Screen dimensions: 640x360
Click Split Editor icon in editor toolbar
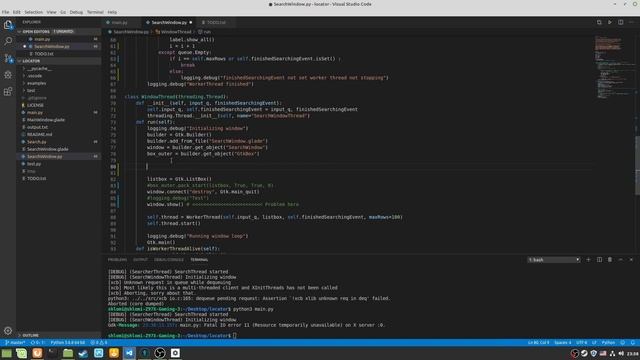pyautogui.click(x=620, y=22)
